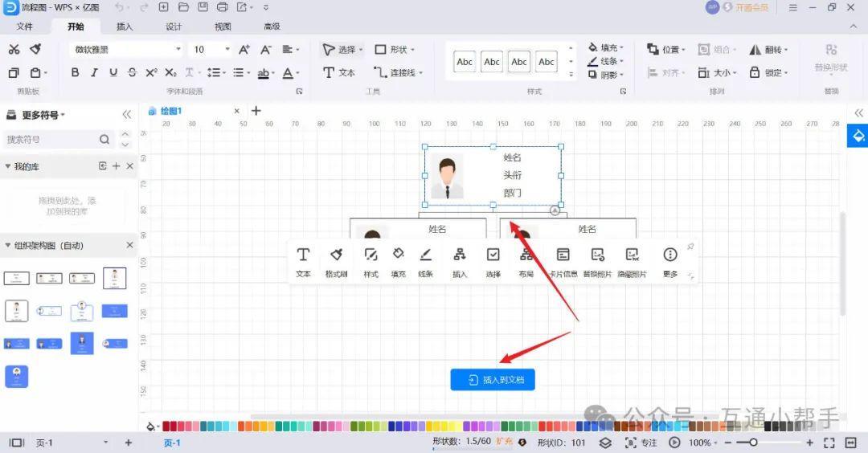Collapse the 组织架构图 (自动) library section
The height and width of the screenshot is (453, 868).
click(8, 245)
